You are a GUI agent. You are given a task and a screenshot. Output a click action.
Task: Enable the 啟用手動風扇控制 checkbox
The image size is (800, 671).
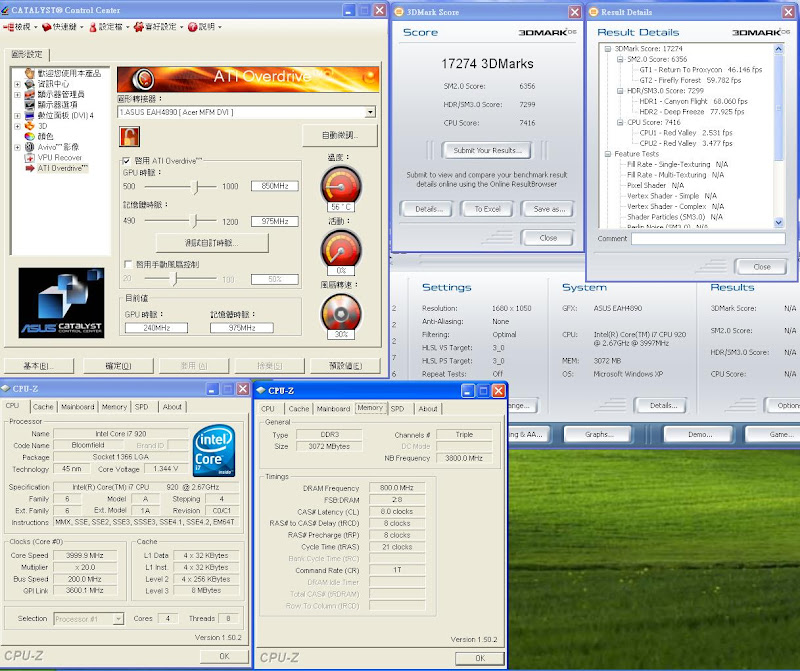point(128,264)
